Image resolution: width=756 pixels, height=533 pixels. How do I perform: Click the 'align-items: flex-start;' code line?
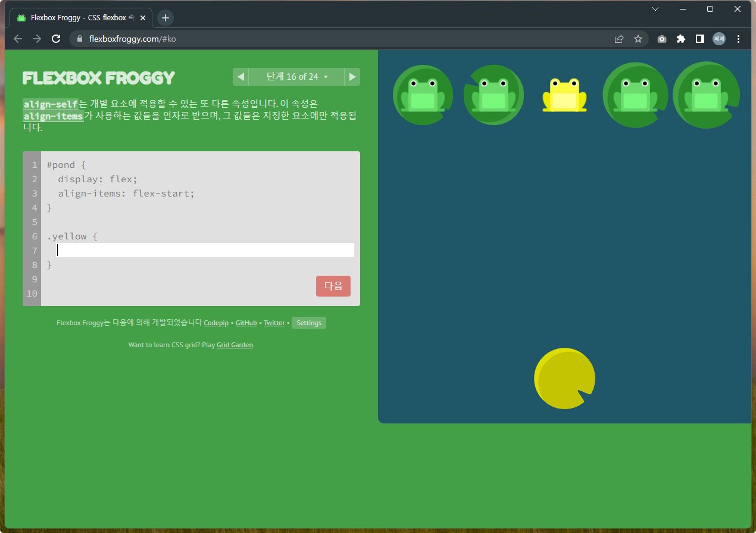tap(126, 194)
